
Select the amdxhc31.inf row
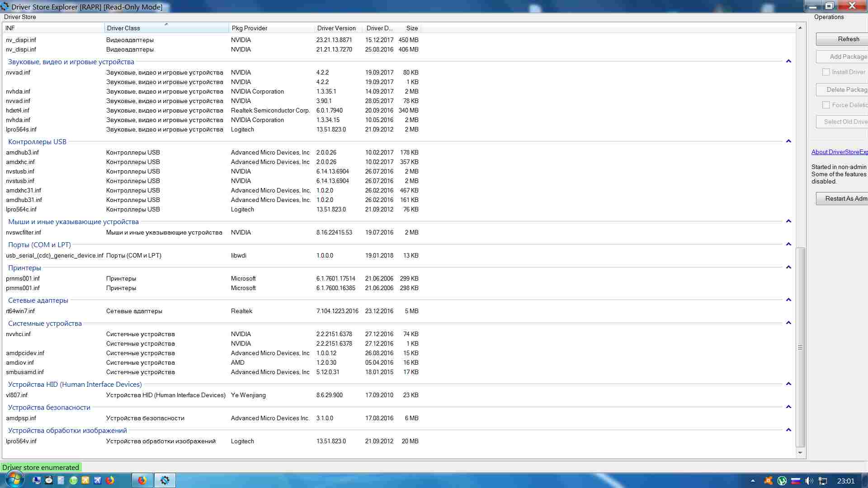pyautogui.click(x=212, y=190)
